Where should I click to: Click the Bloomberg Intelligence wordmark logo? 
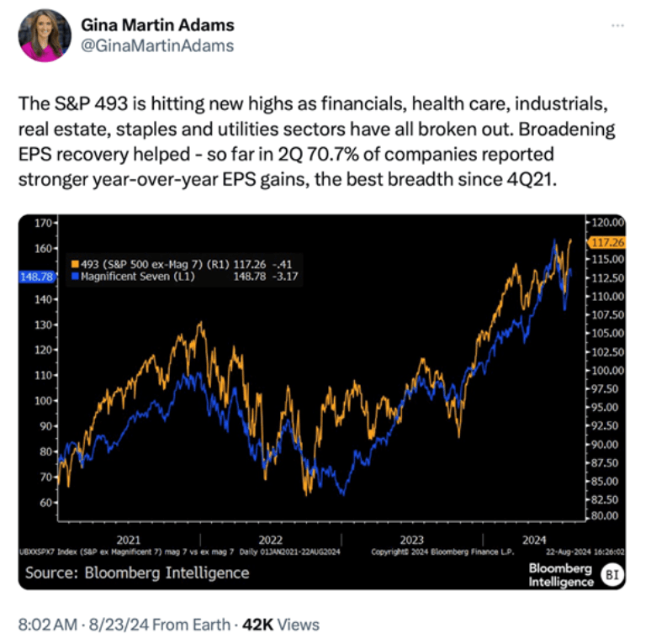tap(560, 575)
